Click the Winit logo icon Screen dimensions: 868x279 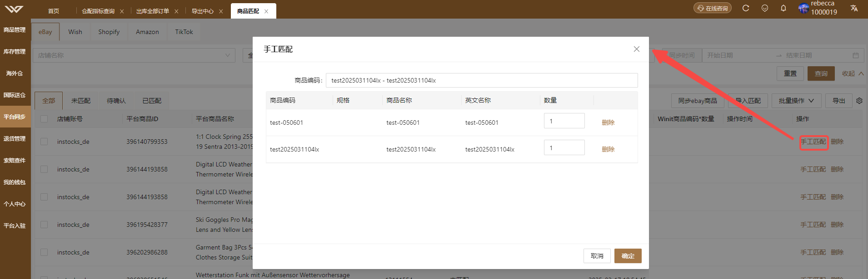pyautogui.click(x=15, y=9)
